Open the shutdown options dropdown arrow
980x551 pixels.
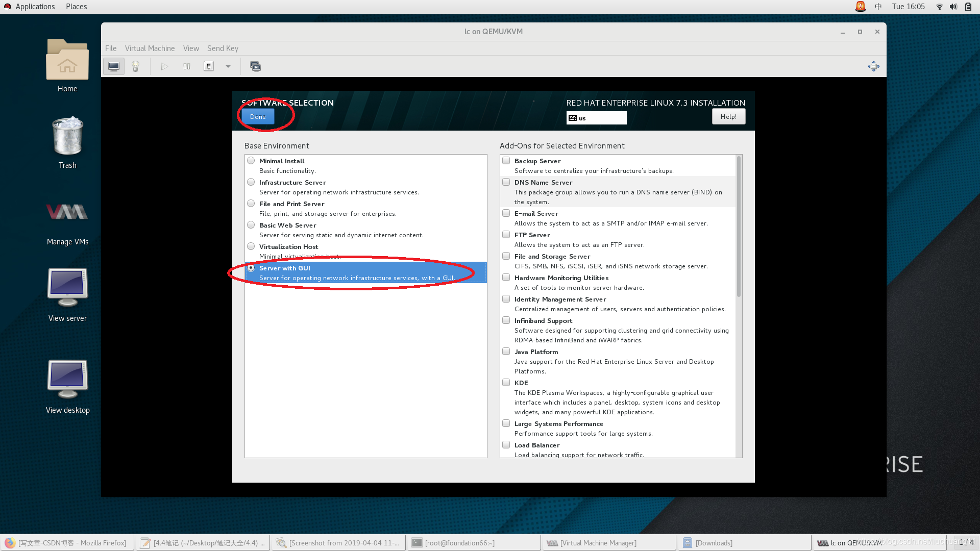228,66
